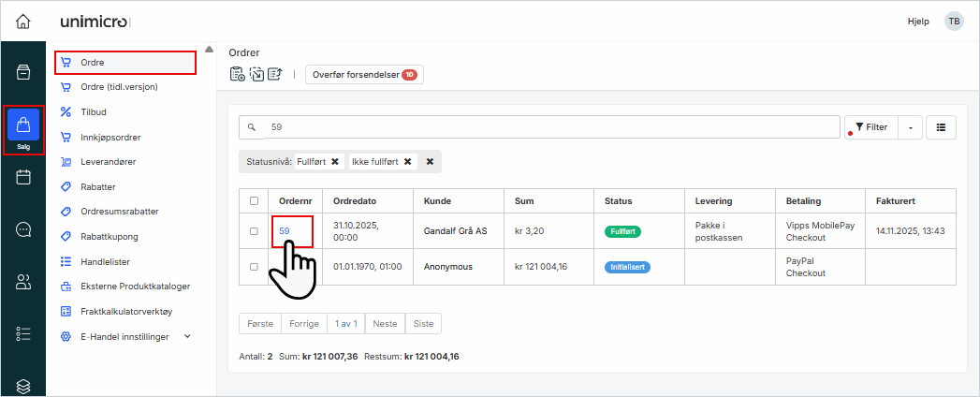Open the dropdown arrow next to Filter
The width and height of the screenshot is (980, 397).
coord(910,127)
